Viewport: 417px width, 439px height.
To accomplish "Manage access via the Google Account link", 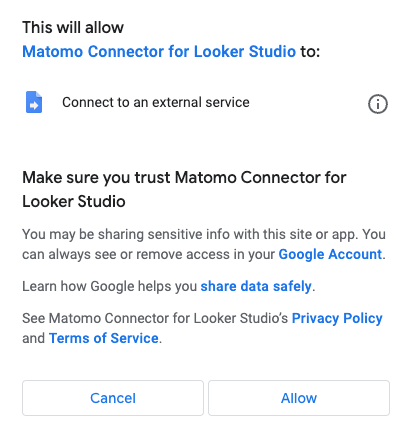I will click(330, 254).
